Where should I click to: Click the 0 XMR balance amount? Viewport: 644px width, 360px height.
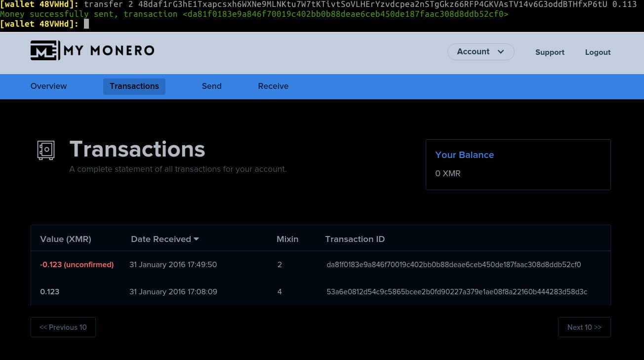click(x=447, y=173)
